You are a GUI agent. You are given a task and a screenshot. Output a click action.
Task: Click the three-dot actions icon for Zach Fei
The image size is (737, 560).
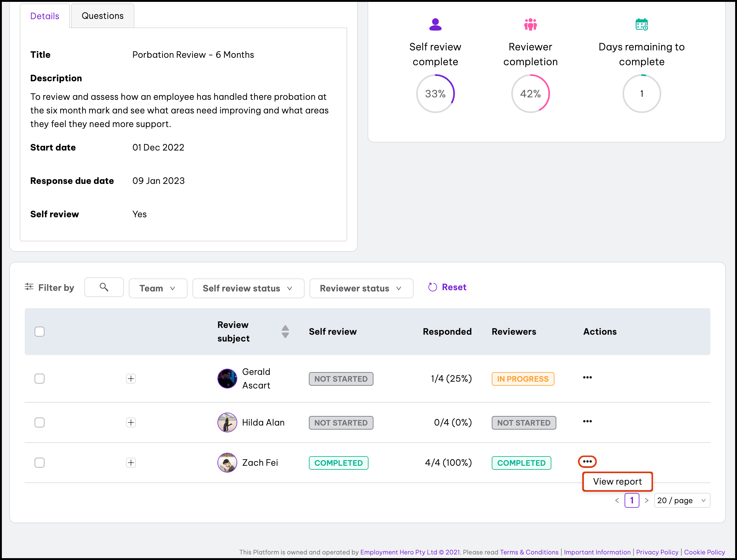click(x=587, y=462)
